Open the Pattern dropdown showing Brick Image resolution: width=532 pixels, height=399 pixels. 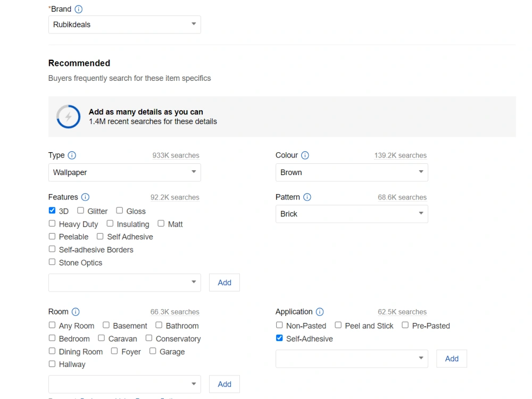pos(352,214)
